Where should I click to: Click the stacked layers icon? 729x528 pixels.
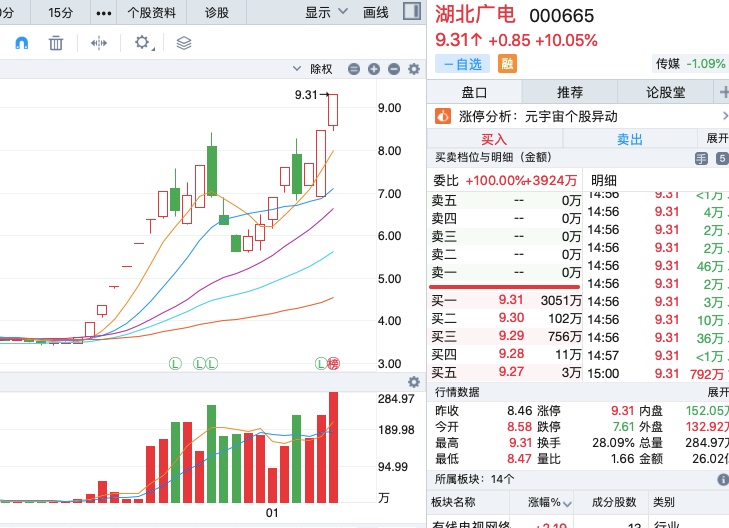point(184,43)
